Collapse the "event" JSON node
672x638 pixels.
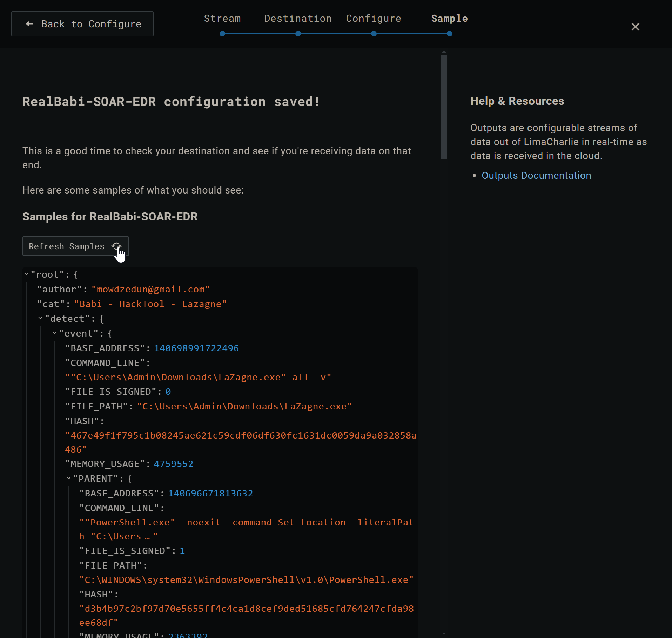point(55,333)
